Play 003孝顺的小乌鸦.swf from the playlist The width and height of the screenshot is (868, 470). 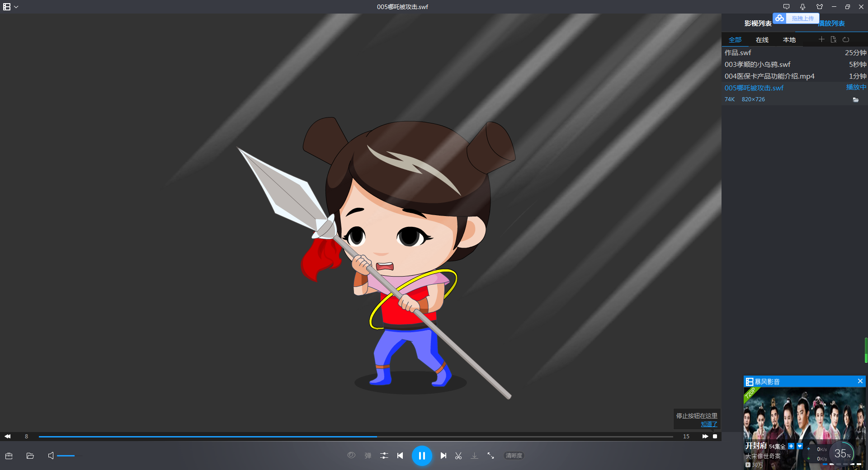click(x=794, y=64)
